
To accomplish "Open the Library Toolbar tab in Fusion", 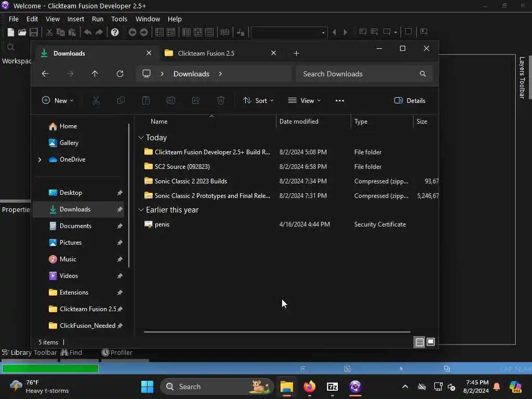I will click(30, 353).
